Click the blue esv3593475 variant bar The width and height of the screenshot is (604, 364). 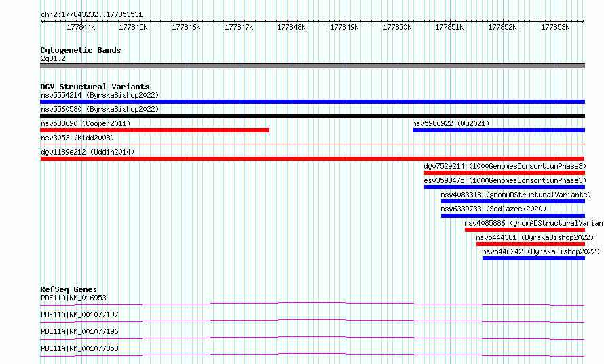[505, 187]
